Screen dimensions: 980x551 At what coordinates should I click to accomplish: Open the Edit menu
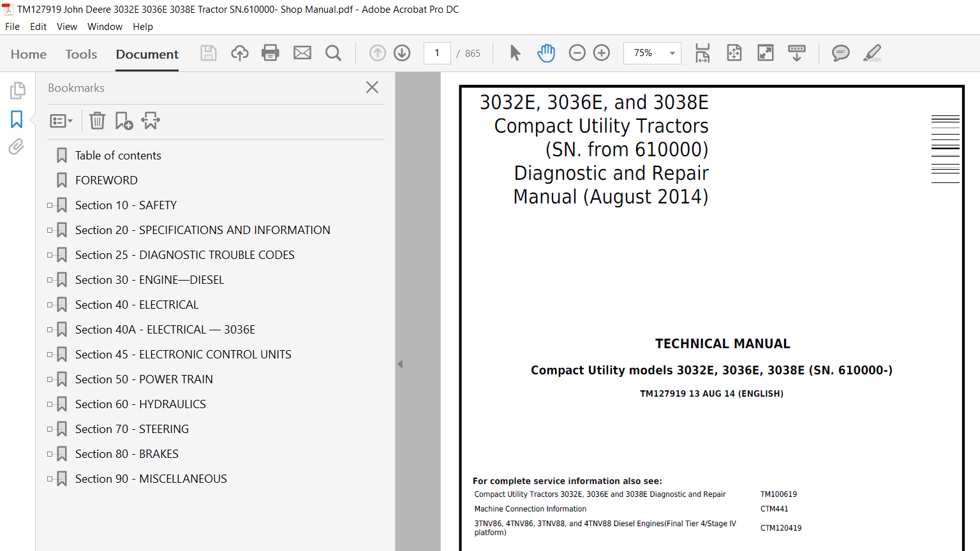point(38,27)
